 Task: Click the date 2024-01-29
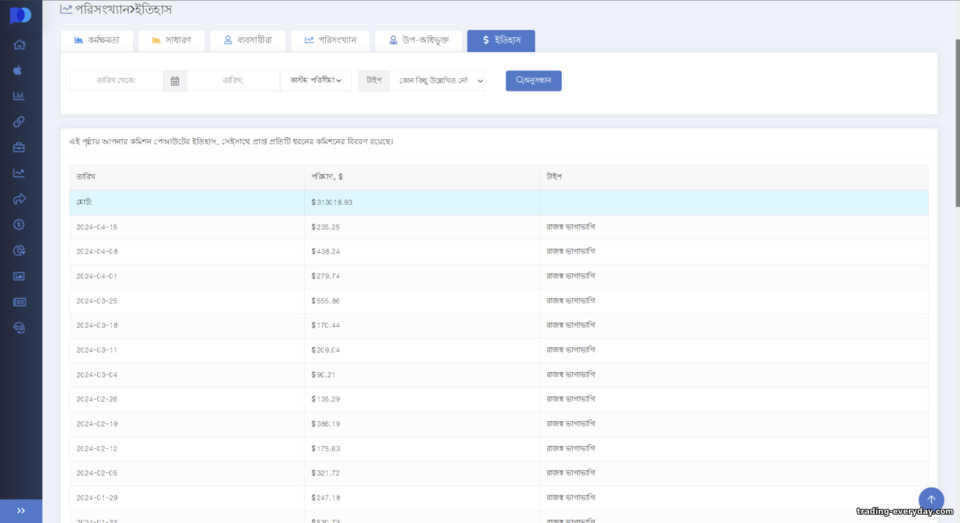[97, 498]
